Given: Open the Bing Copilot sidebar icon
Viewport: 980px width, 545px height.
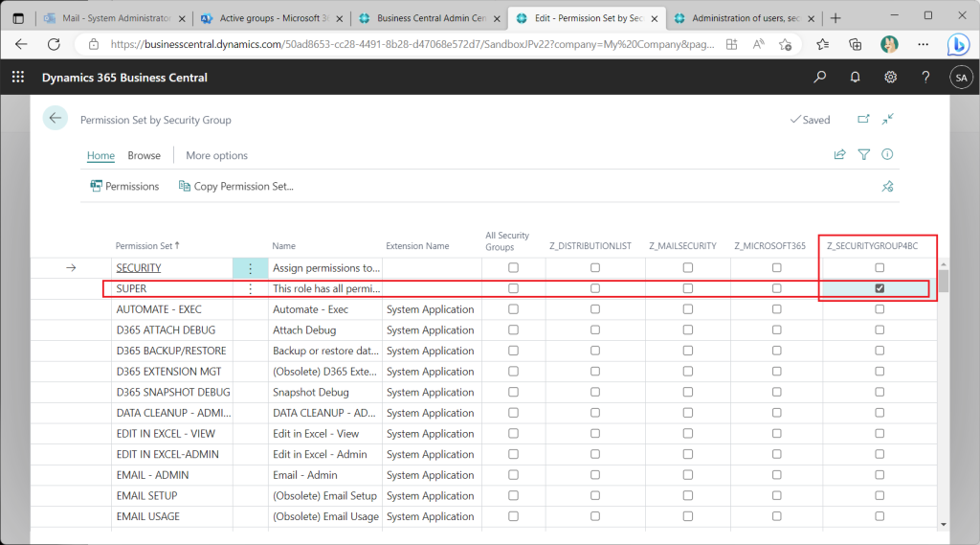Looking at the screenshot, I should 957,44.
